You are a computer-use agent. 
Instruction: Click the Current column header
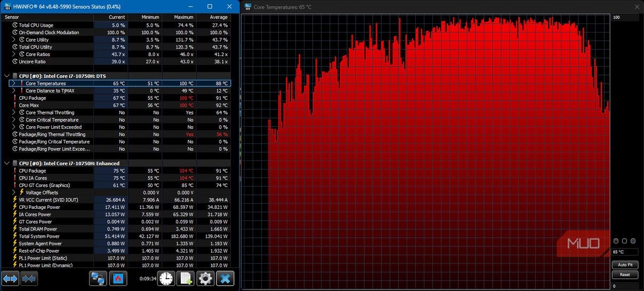tap(110, 17)
